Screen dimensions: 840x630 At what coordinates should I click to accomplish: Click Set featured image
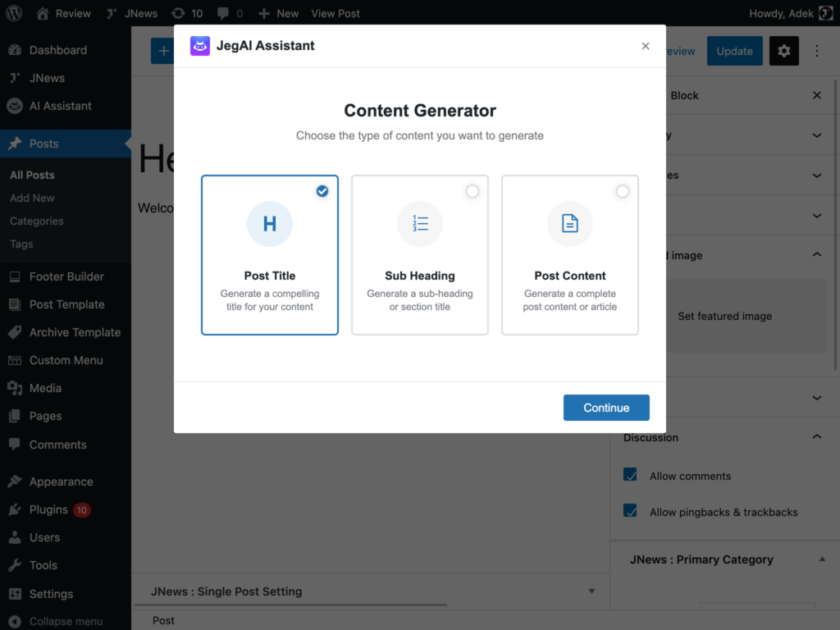click(724, 316)
